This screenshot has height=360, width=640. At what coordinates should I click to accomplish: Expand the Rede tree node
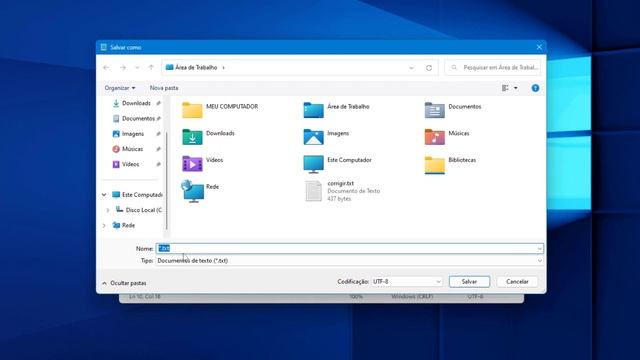coord(104,225)
